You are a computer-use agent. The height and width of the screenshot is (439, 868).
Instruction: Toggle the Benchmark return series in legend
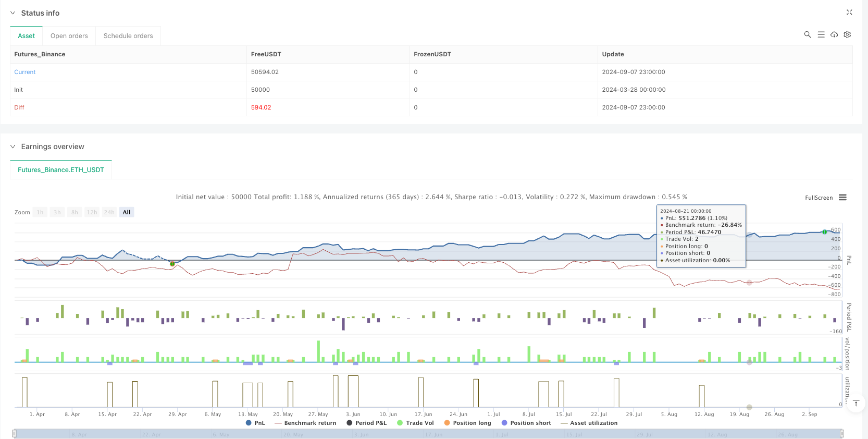pos(305,423)
